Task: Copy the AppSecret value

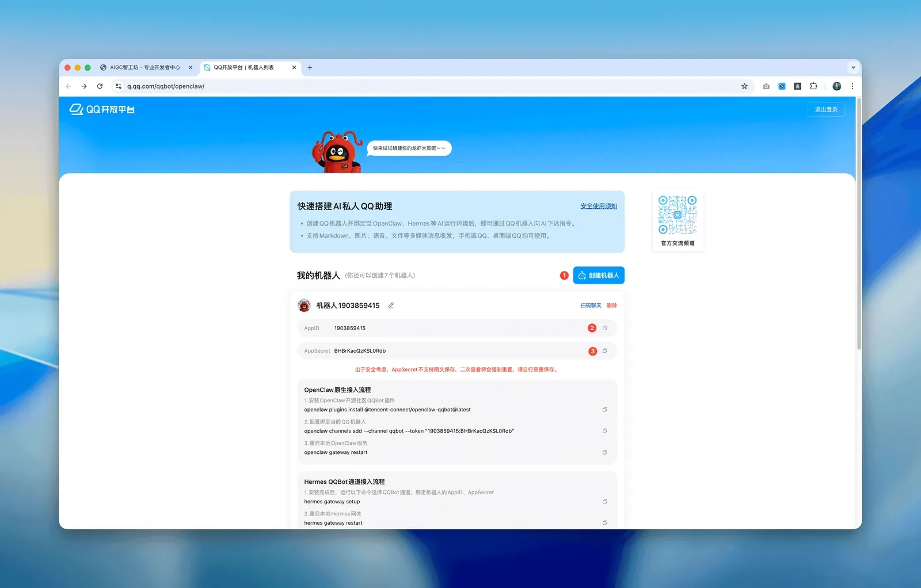Action: [605, 351]
